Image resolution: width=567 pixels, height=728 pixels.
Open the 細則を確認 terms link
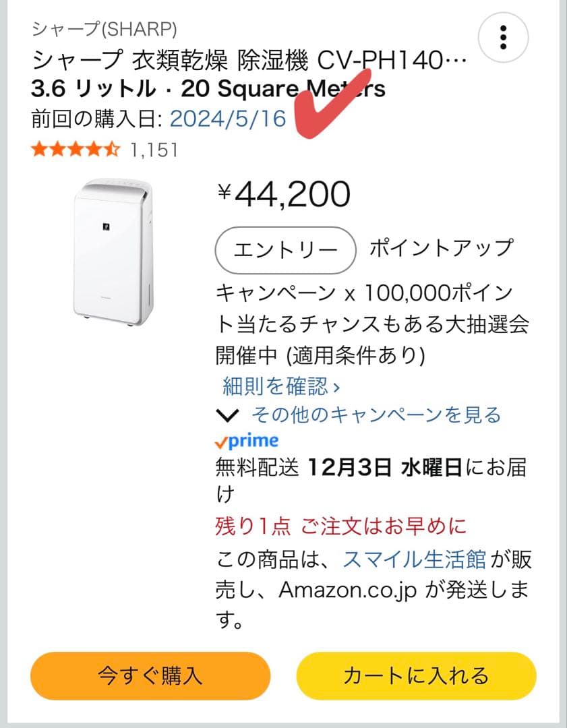pos(281,386)
